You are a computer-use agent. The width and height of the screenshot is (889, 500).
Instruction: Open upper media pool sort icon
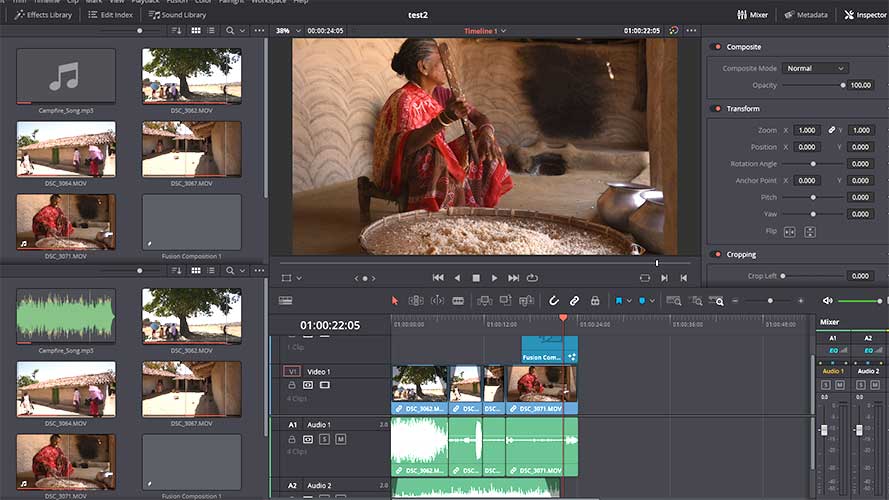[x=176, y=31]
